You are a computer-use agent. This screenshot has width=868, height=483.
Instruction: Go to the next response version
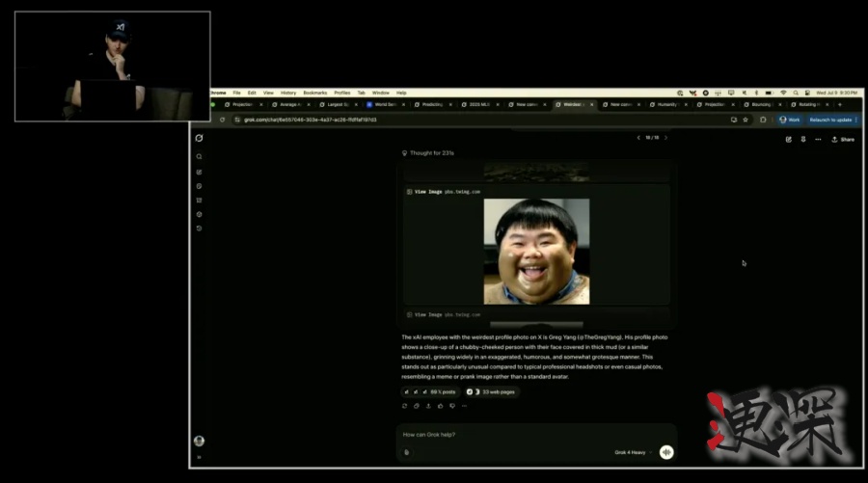(665, 138)
